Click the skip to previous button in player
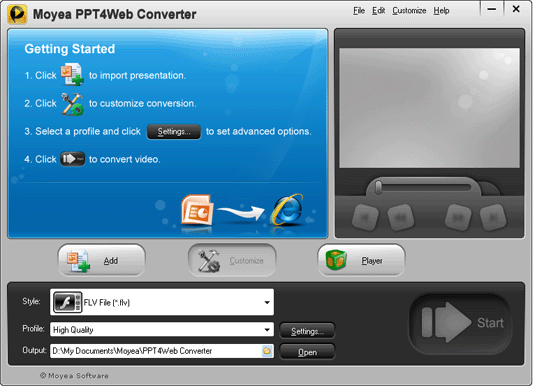535x388 pixels. (365, 217)
